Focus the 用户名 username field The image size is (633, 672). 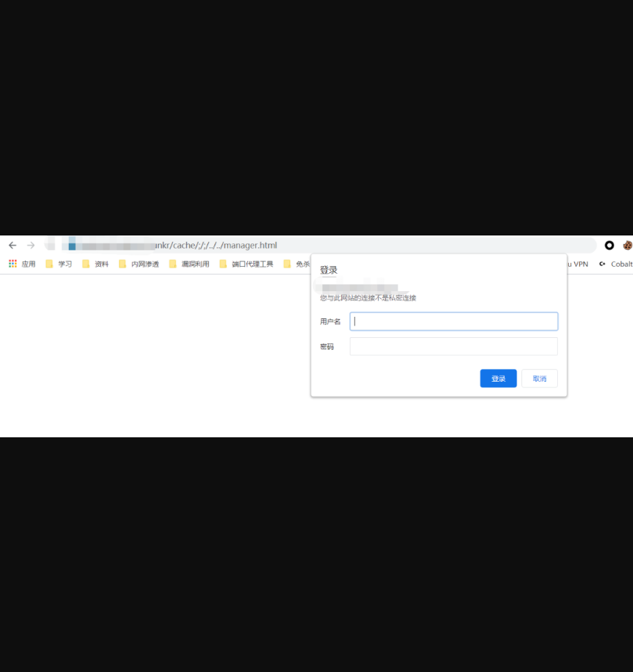454,322
